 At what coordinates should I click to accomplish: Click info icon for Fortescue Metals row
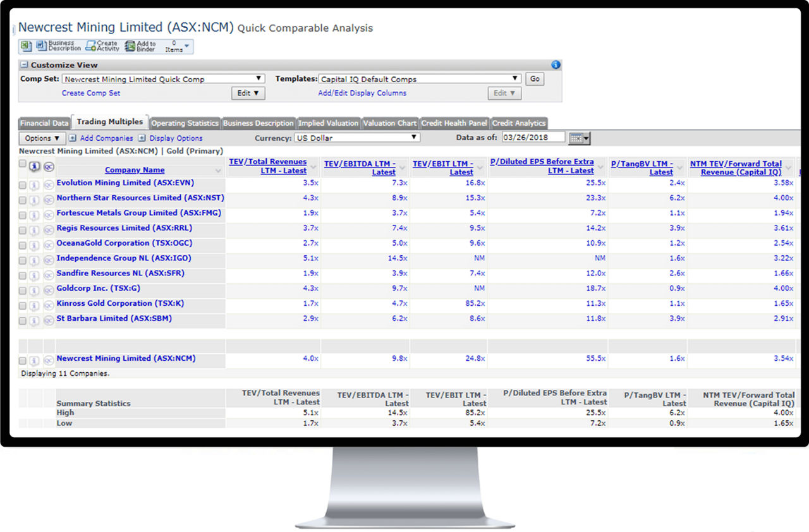[x=35, y=215]
